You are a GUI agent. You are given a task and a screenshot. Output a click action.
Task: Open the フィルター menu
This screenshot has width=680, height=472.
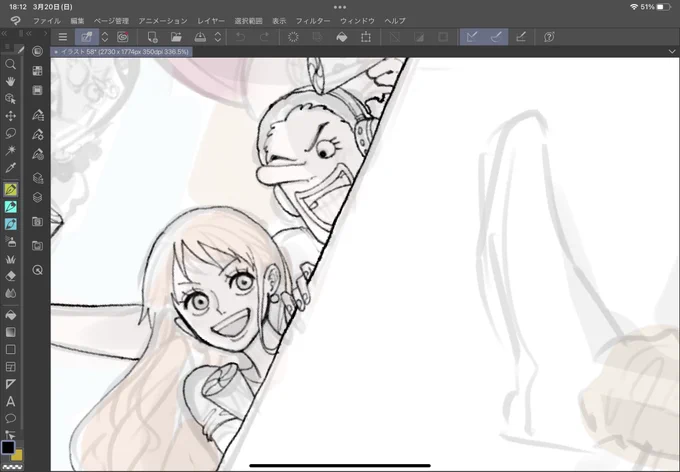point(313,21)
